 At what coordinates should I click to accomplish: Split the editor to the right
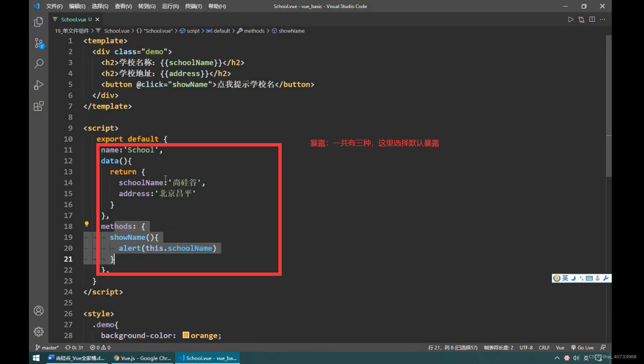point(592,19)
